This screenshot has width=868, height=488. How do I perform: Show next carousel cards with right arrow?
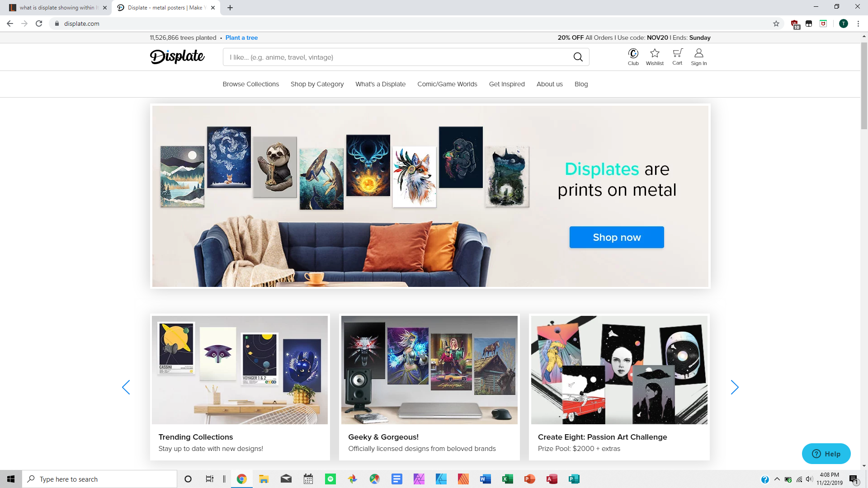735,387
